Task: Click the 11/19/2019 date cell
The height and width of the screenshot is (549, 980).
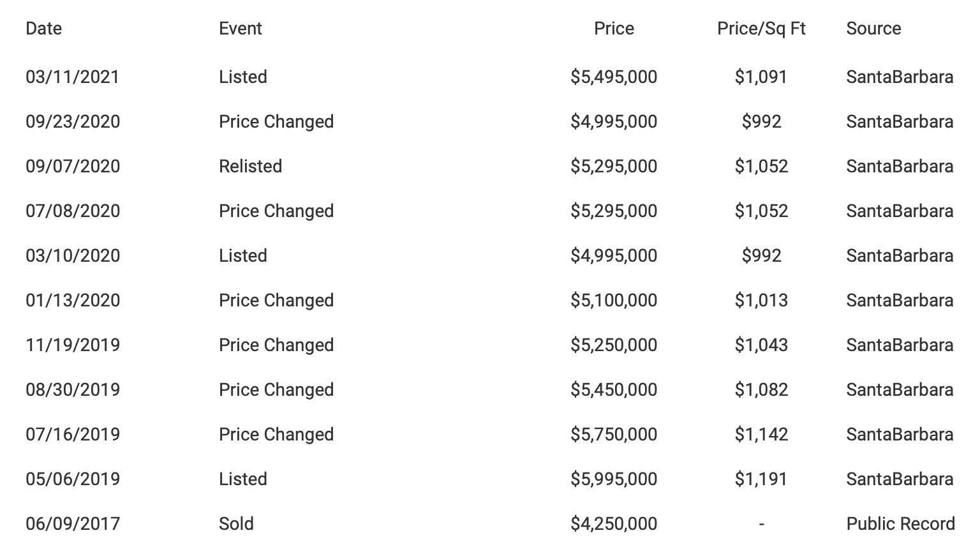Action: pos(72,345)
